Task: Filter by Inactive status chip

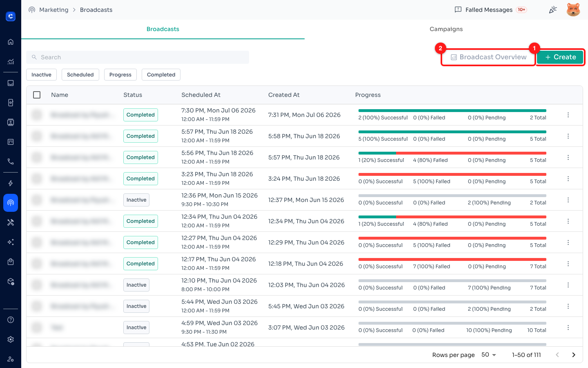Action: [x=41, y=75]
